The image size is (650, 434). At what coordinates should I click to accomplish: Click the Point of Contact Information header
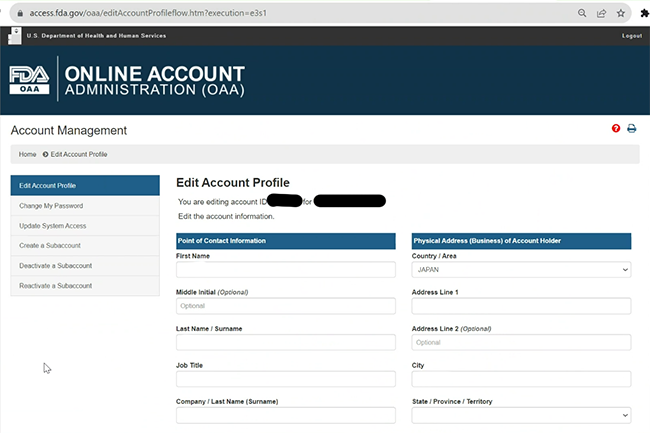pyautogui.click(x=286, y=241)
